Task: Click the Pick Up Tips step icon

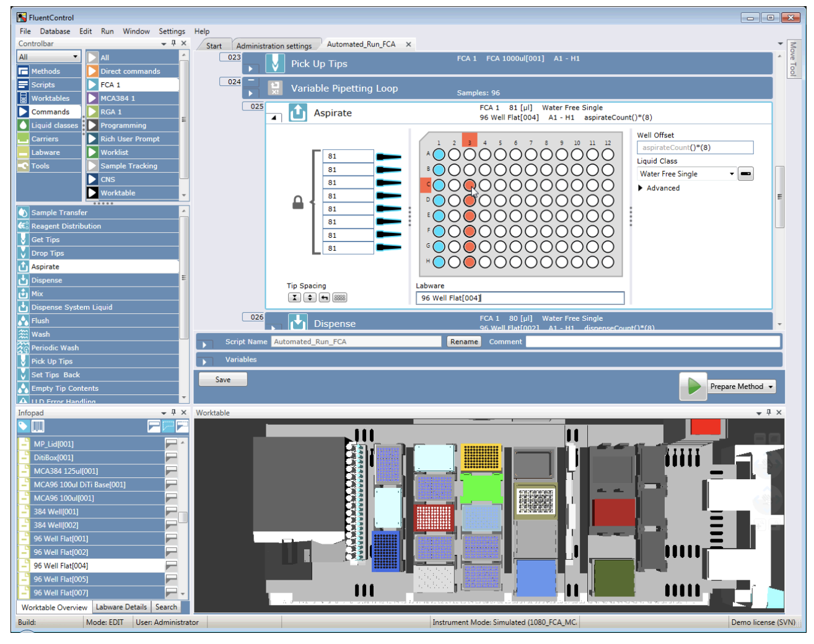Action: click(x=275, y=64)
